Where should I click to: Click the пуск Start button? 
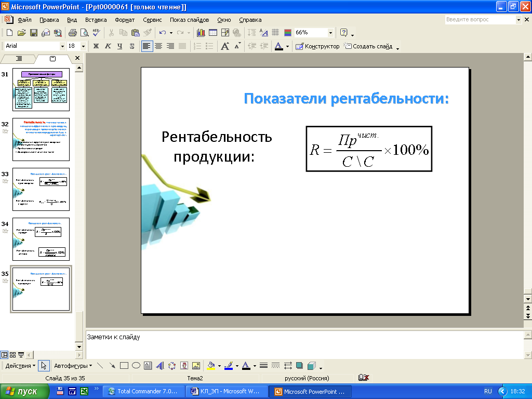tap(24, 391)
